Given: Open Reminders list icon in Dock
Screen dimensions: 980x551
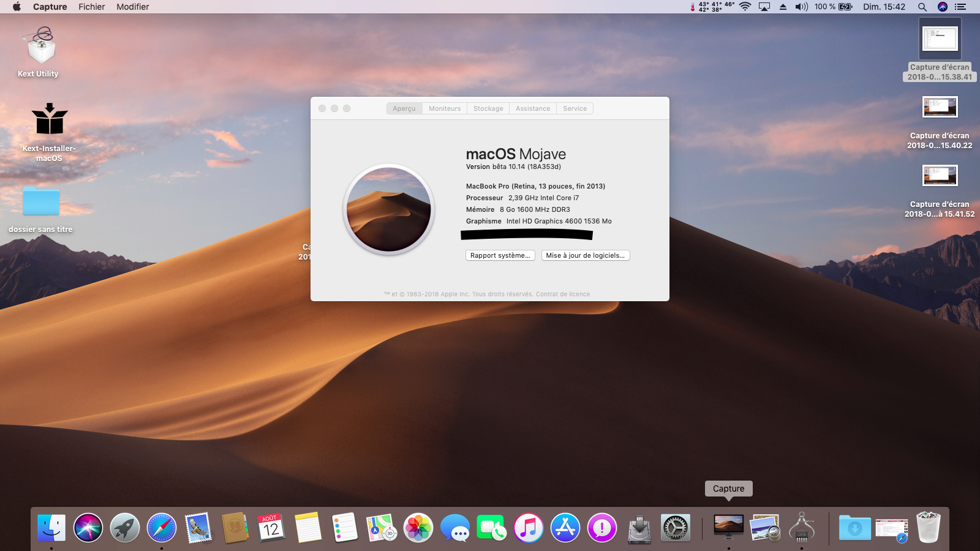Looking at the screenshot, I should pos(345,528).
